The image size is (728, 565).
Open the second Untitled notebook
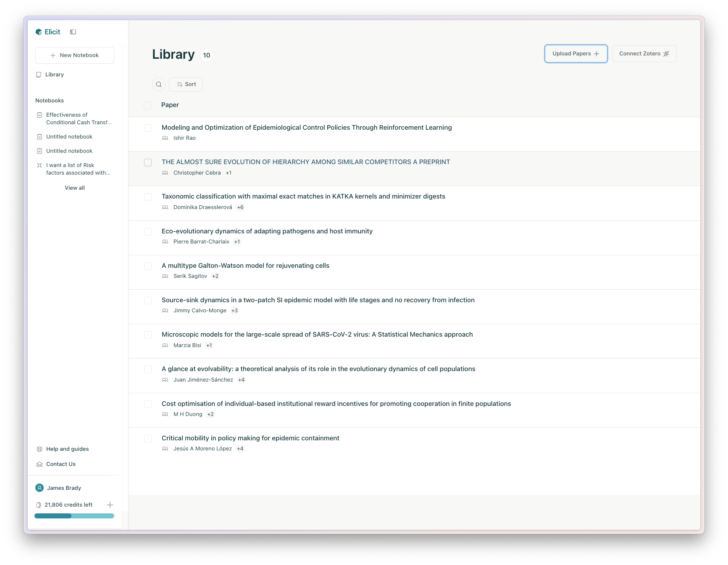click(x=69, y=151)
